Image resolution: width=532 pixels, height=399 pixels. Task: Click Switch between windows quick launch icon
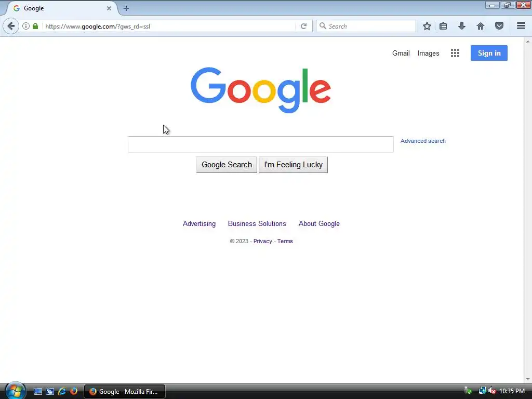[x=50, y=392]
